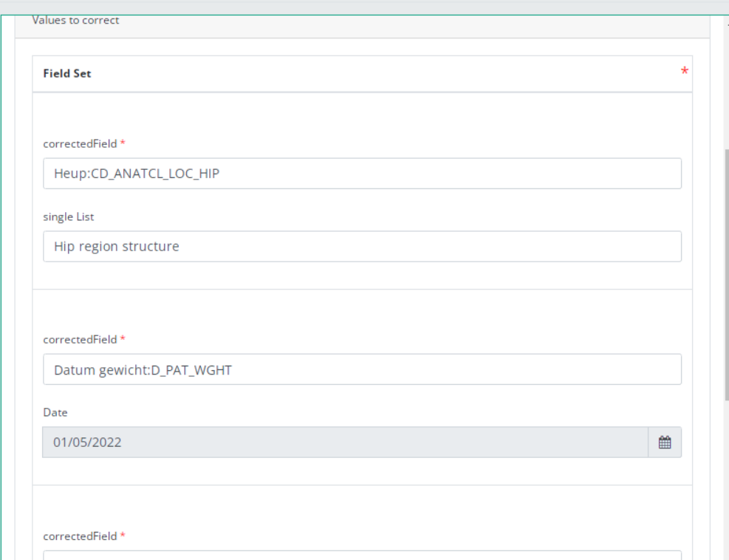Click the asterisk above the Datum gewicht field
729x560 pixels.
pos(123,339)
